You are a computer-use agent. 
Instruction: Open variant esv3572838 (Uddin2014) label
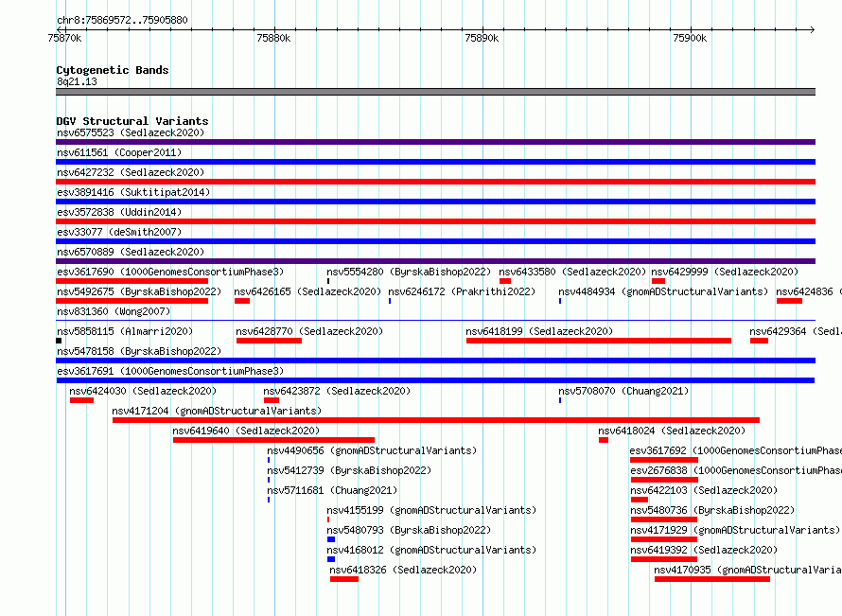[119, 212]
